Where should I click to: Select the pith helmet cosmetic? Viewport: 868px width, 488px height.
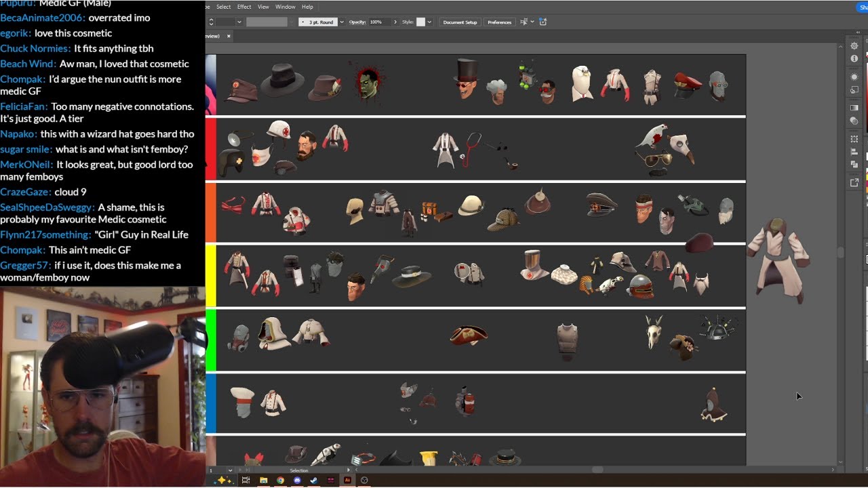pyautogui.click(x=471, y=205)
